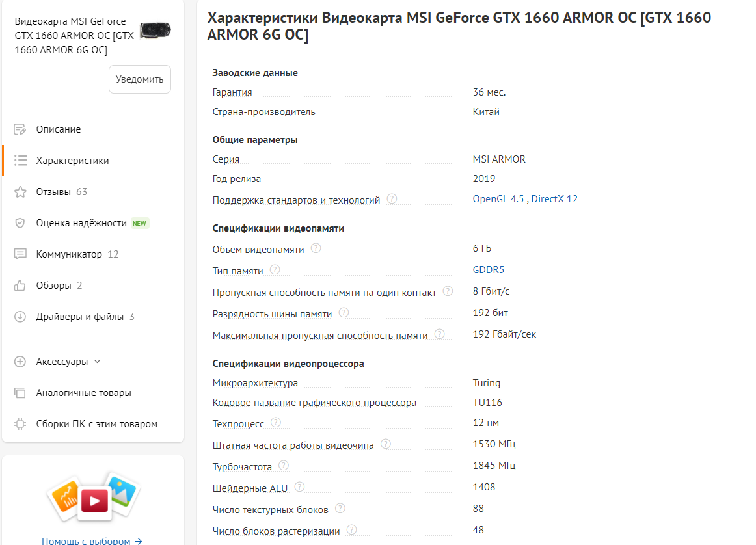This screenshot has height=545, width=756.
Task: Select the Характеристики section
Action: 72,161
